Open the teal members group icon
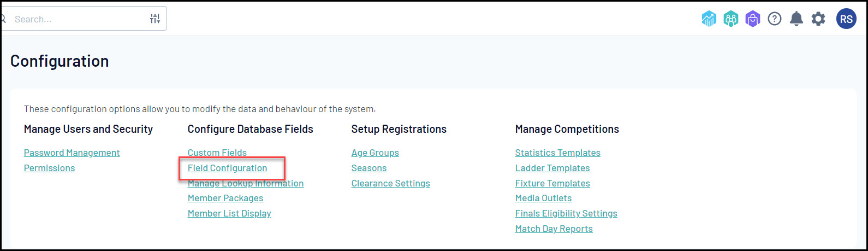868x251 pixels. (x=730, y=19)
